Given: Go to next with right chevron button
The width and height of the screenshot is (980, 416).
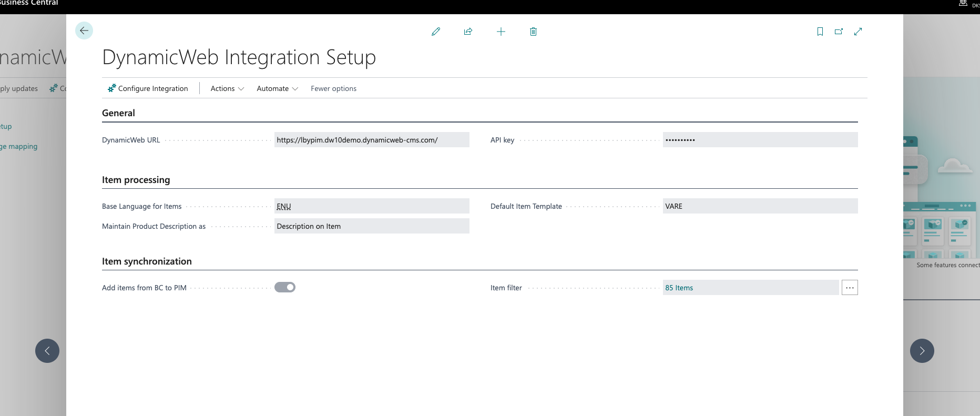Looking at the screenshot, I should point(922,351).
